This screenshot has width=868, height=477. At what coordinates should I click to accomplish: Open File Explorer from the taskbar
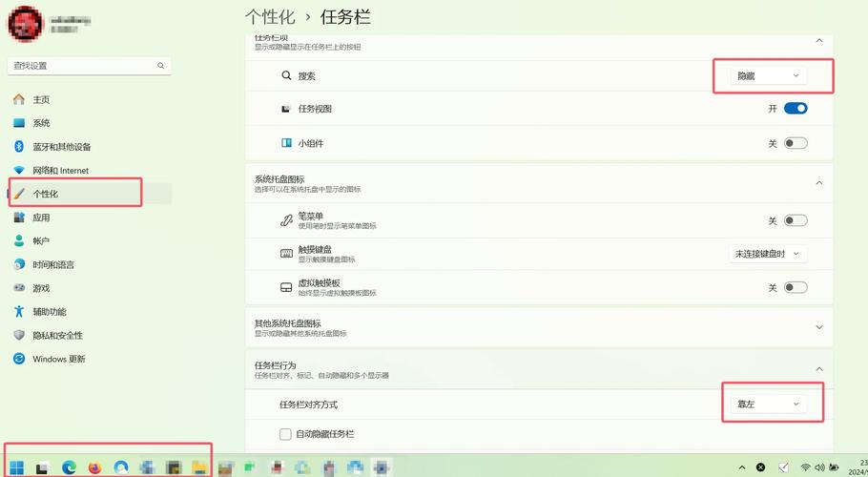click(200, 467)
